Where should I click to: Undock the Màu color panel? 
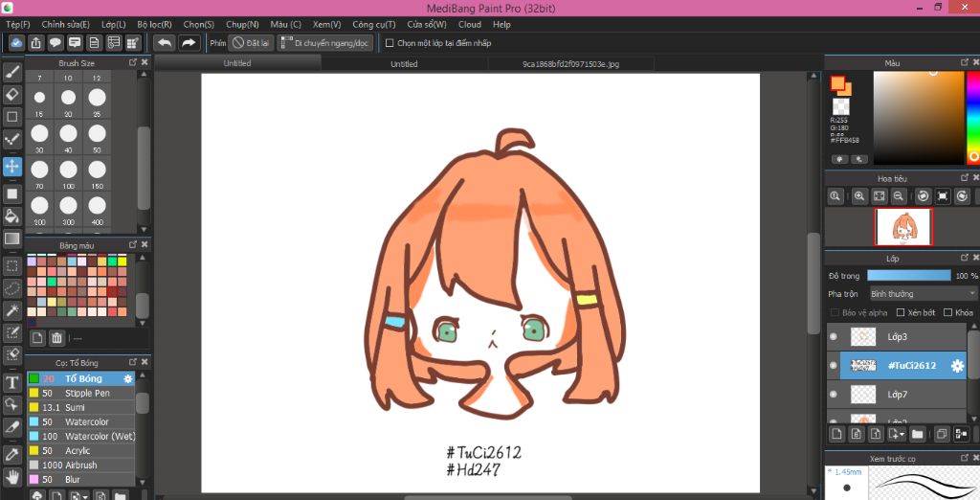964,62
